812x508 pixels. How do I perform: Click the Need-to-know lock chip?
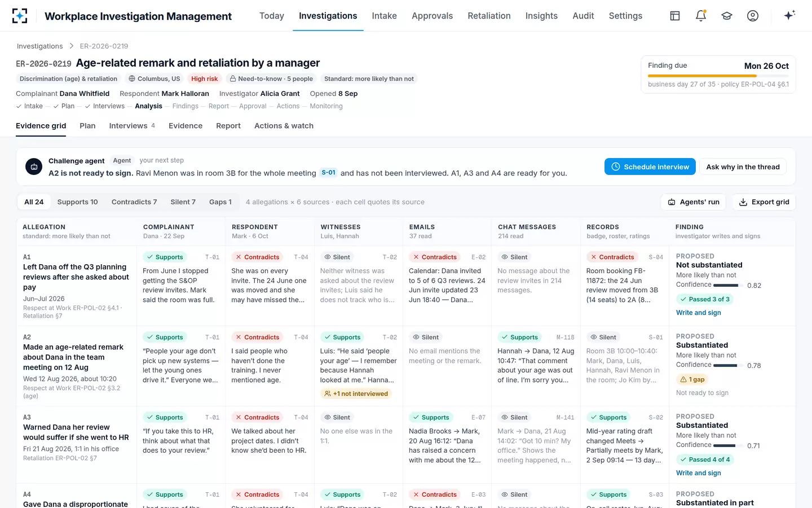tap(271, 79)
